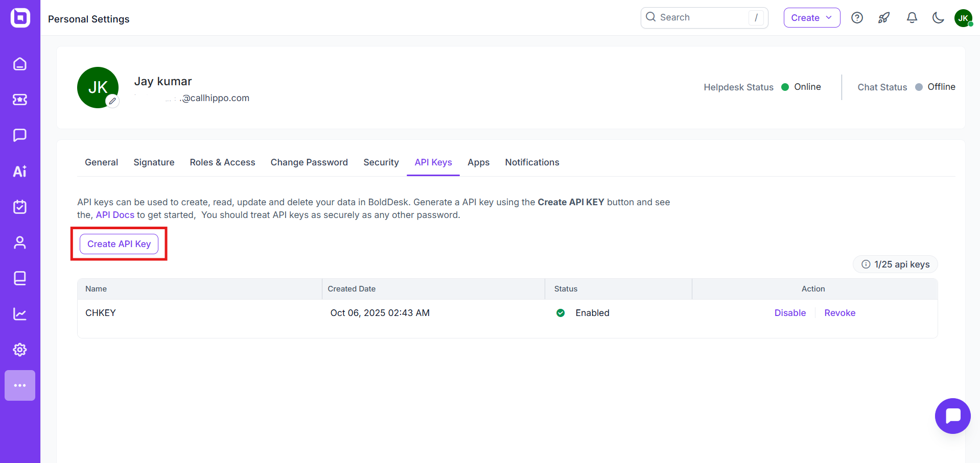Click the More three-dots sidebar icon
Viewport: 980px width, 463px height.
20,385
